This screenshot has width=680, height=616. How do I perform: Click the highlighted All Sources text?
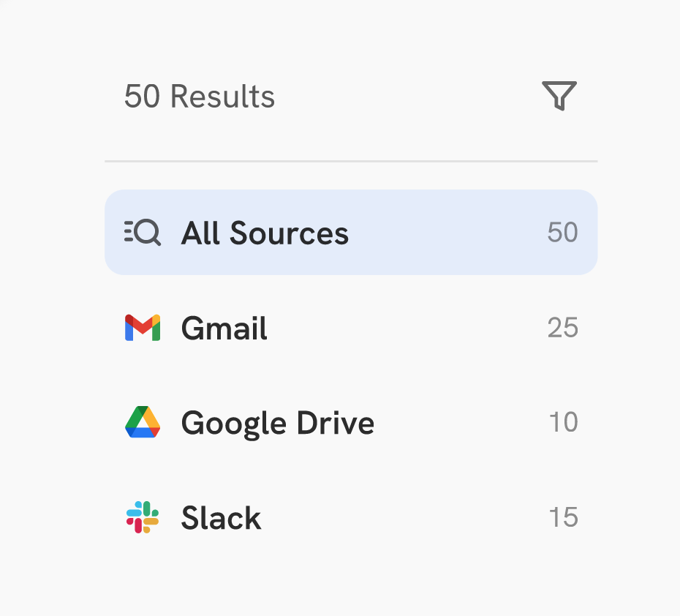(265, 233)
